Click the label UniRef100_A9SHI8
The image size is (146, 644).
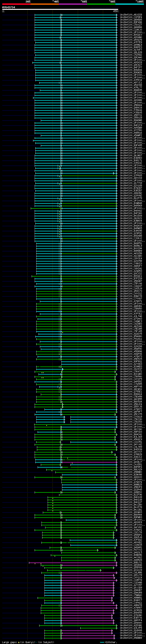pyautogui.click(x=131, y=63)
